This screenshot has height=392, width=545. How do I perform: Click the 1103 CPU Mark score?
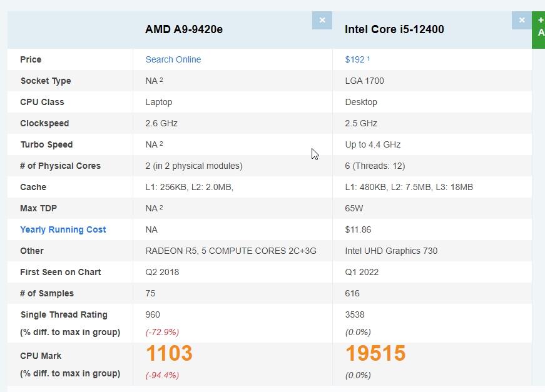169,353
